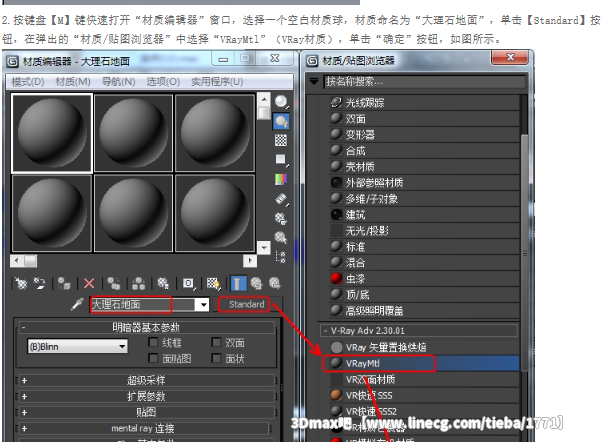This screenshot has width=603, height=442.
Task: Click the Sample UV Tiling icon
Action: (x=281, y=160)
